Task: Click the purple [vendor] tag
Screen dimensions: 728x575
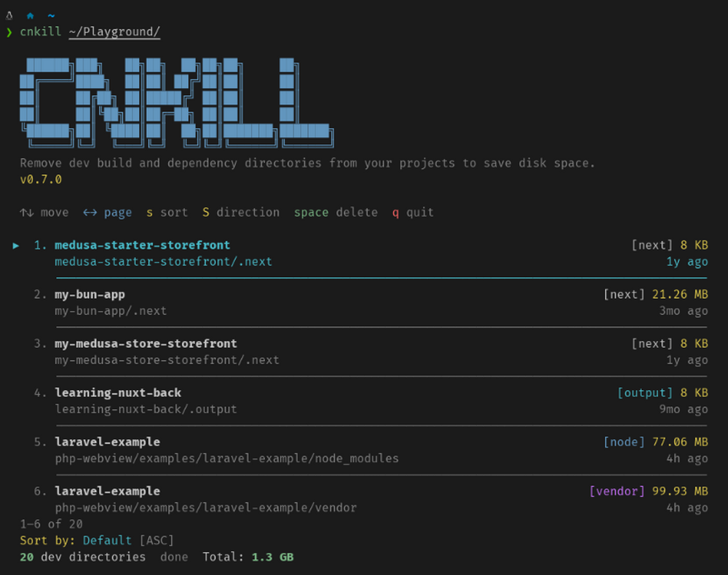Action: [617, 491]
